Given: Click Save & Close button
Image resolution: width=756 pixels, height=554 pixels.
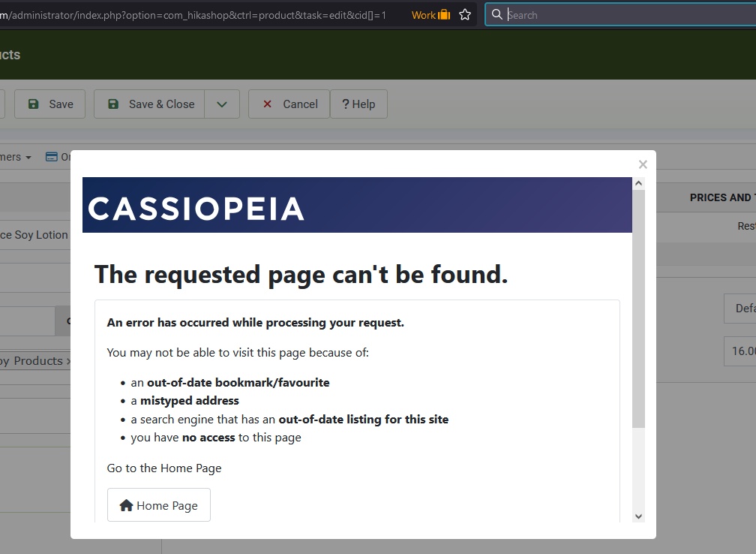Looking at the screenshot, I should [149, 104].
